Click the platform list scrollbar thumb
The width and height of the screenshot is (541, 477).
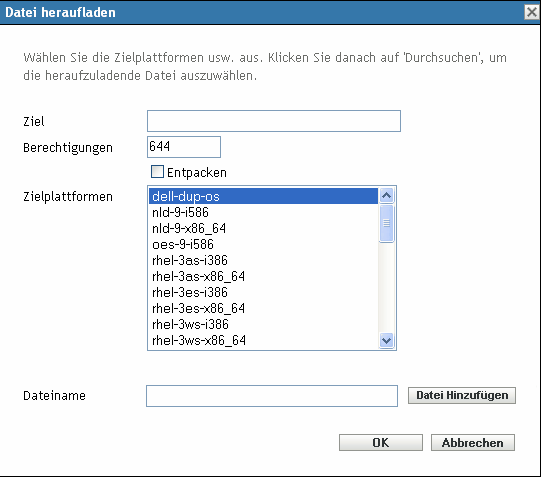[x=386, y=223]
